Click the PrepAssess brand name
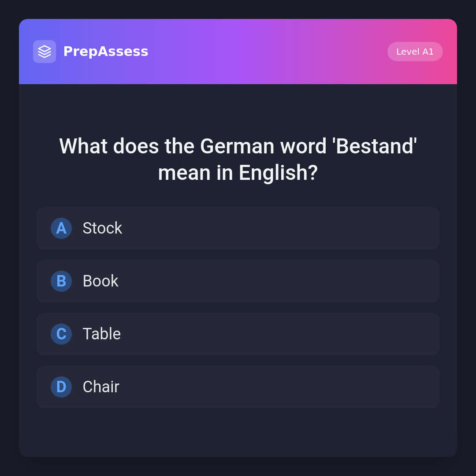The width and height of the screenshot is (476, 476). click(x=106, y=52)
